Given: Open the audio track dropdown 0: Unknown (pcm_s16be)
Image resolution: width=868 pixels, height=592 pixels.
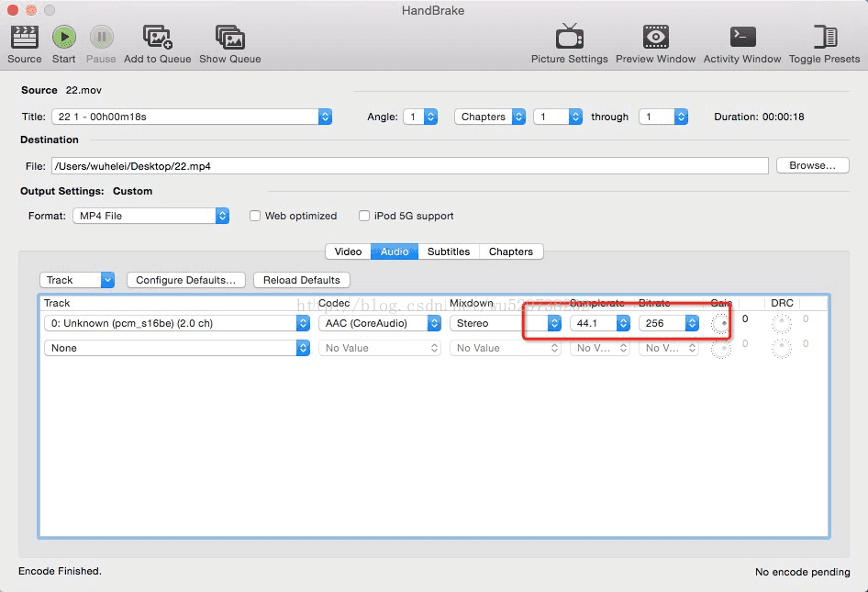Looking at the screenshot, I should coord(176,323).
